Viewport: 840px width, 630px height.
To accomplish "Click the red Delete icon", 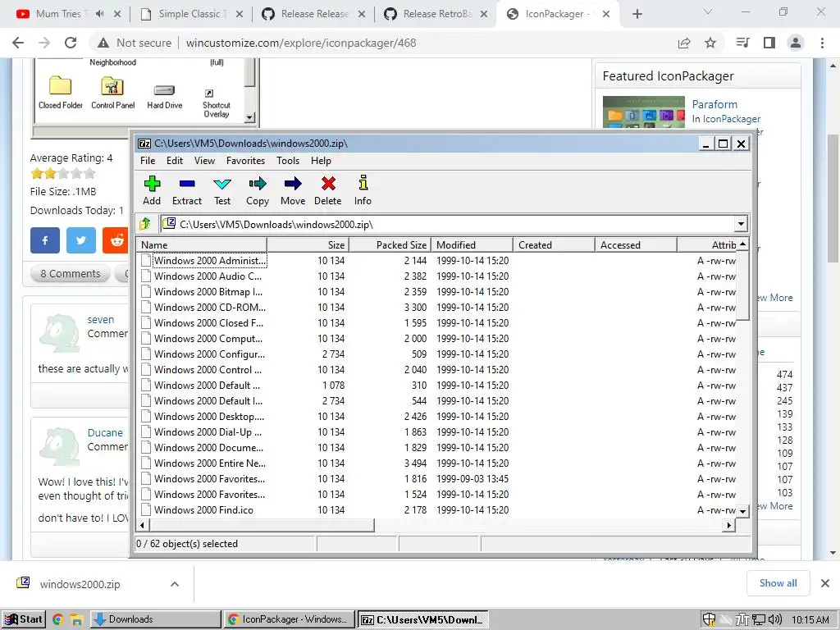I will coord(328,185).
